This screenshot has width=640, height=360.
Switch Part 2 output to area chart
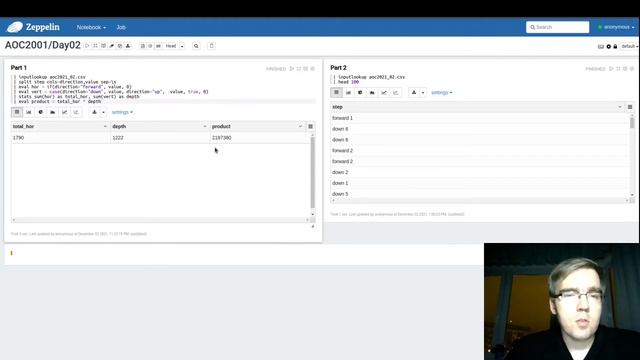(372, 92)
